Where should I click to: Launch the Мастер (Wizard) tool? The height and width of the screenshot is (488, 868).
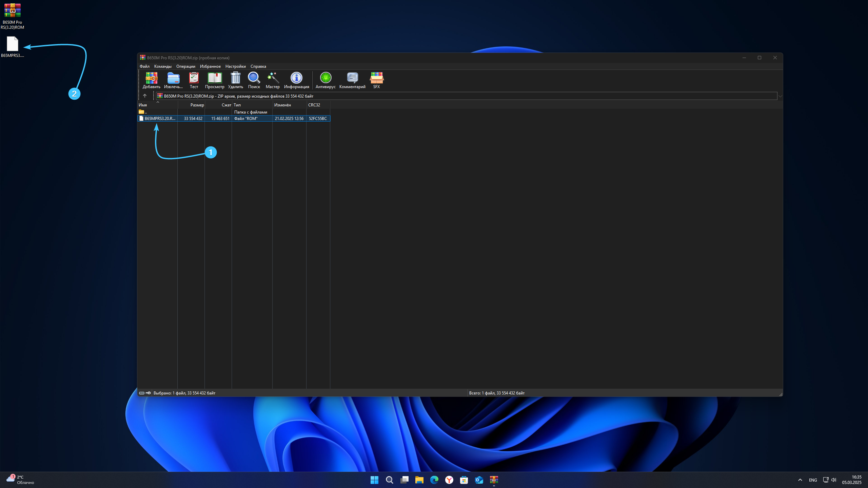coord(273,80)
